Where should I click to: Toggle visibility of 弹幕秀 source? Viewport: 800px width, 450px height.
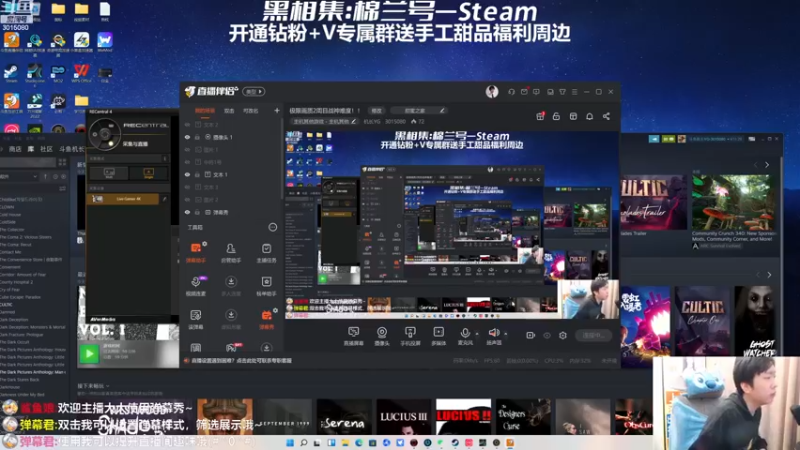187,212
